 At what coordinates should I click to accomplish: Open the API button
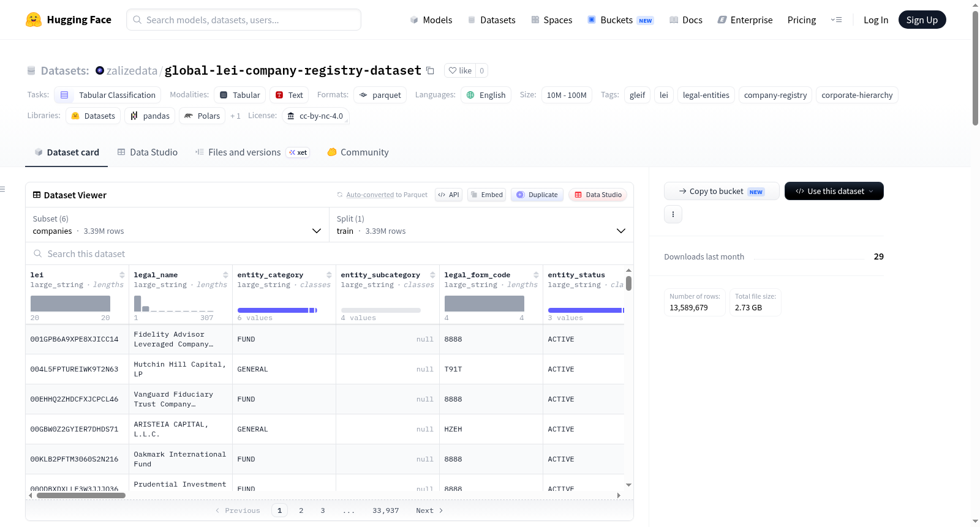(x=448, y=195)
